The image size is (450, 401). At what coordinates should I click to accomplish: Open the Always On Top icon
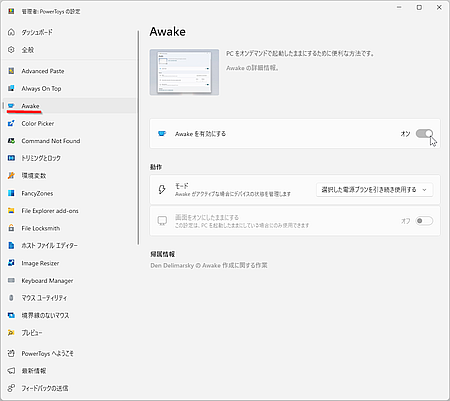(11, 88)
